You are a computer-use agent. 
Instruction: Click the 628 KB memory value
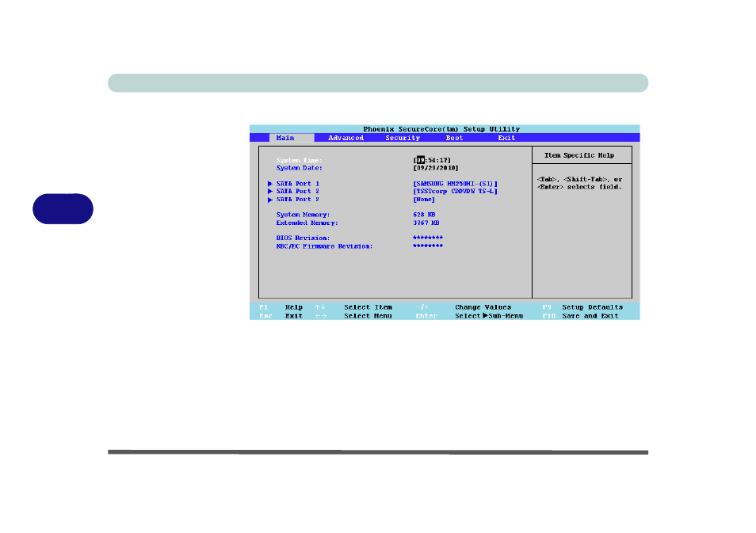(424, 215)
